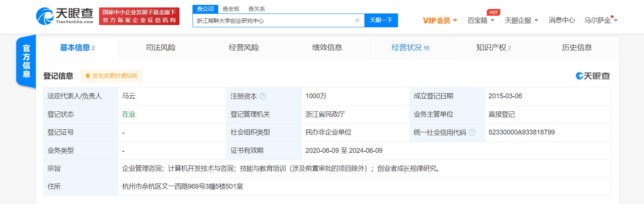
Task: Click certificate validity 2020-06-09 至 2024-06-09
Action: click(x=344, y=151)
